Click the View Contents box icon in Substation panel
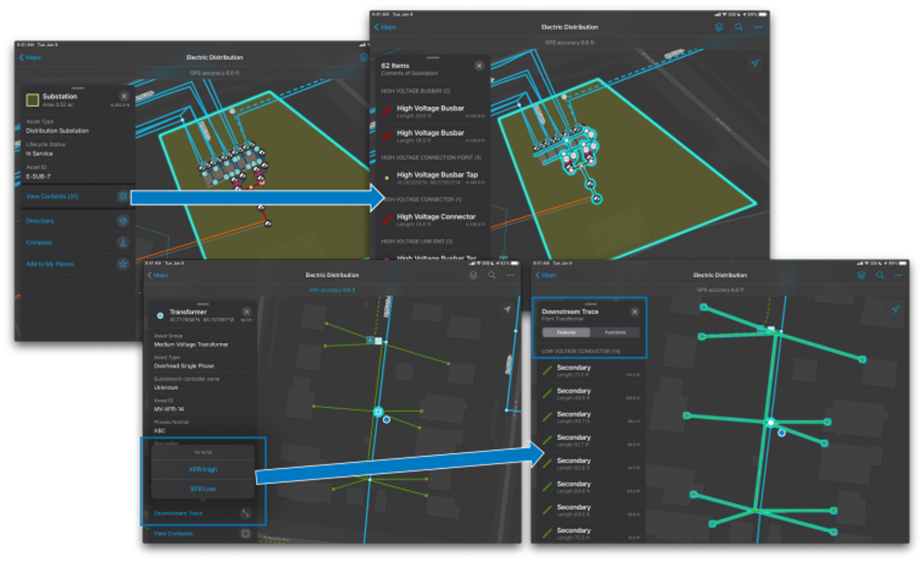Image resolution: width=924 pixels, height=561 pixels. click(123, 196)
